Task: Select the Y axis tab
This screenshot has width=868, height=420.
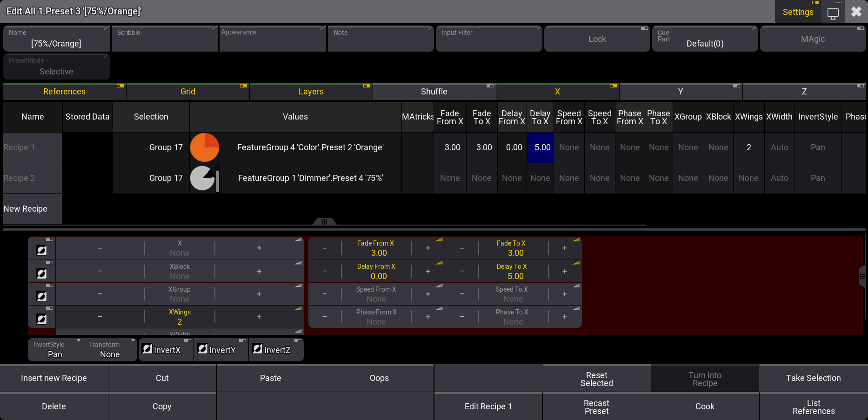Action: (x=680, y=92)
